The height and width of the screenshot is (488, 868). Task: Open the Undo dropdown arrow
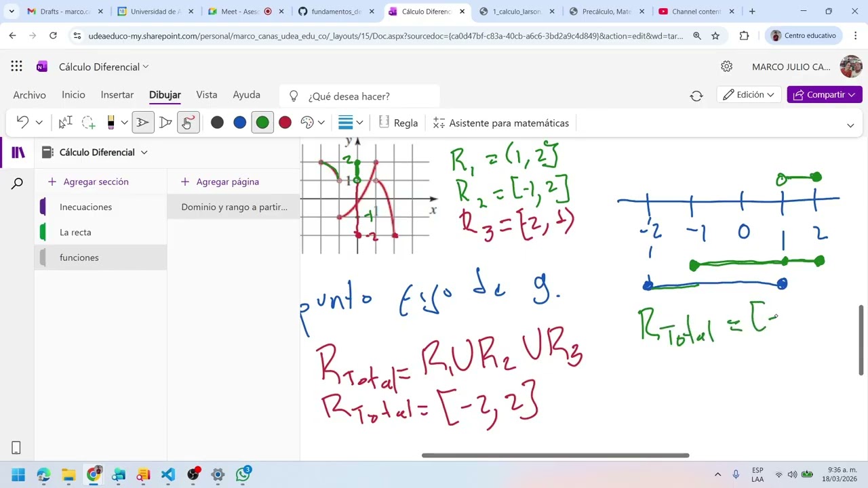click(x=39, y=123)
